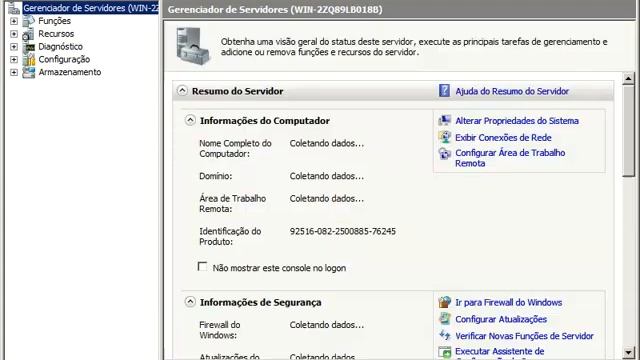Click the Domínio label
The image size is (640, 360).
tap(216, 176)
